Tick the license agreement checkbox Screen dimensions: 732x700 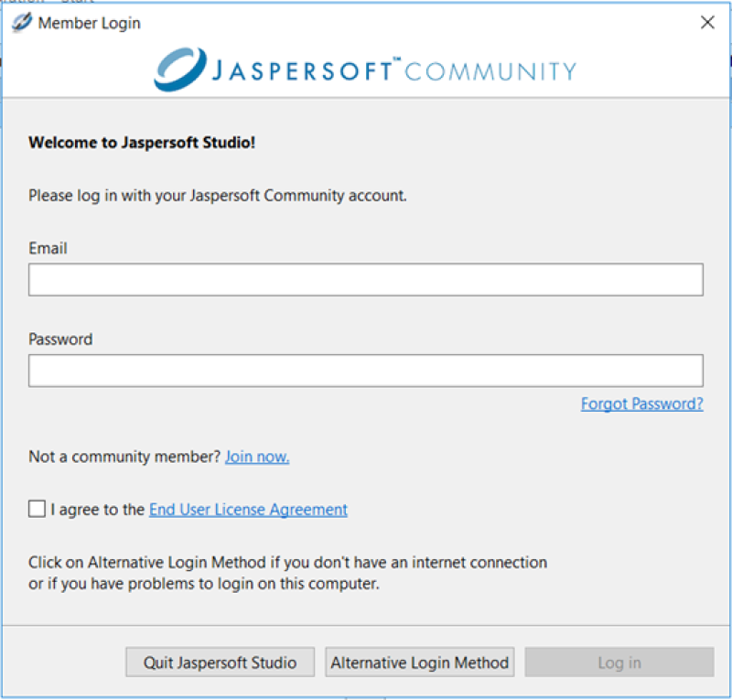point(37,510)
